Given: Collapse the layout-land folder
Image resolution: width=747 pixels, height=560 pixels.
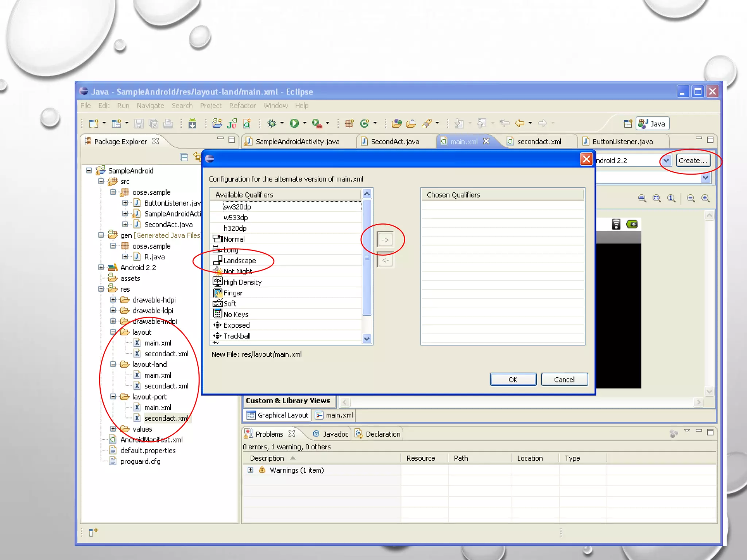Looking at the screenshot, I should 113,365.
